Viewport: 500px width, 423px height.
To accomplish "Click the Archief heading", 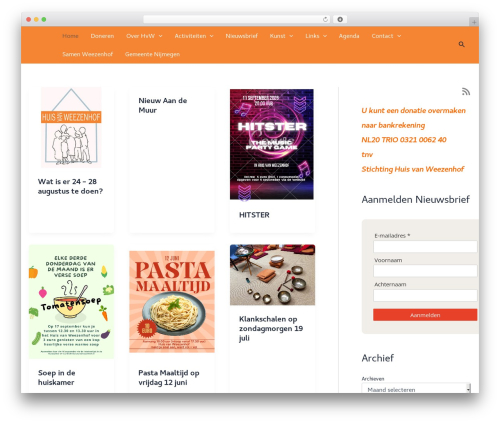I will pos(378,358).
